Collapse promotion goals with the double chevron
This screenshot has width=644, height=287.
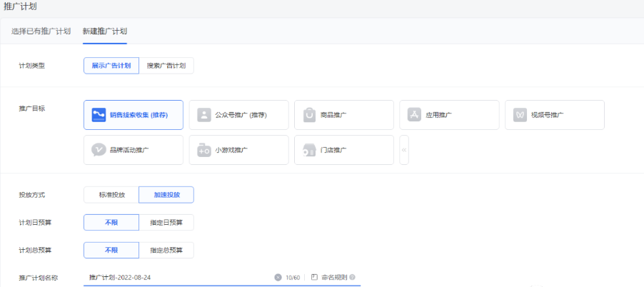404,150
